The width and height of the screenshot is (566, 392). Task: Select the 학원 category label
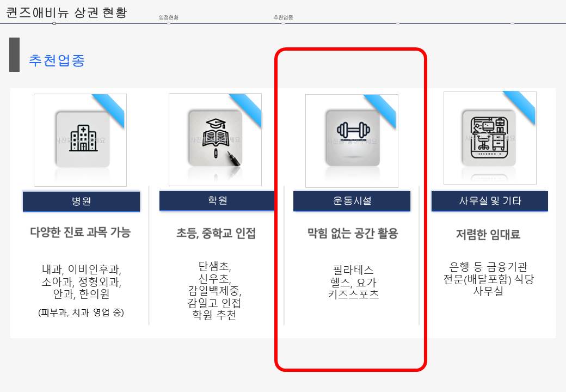point(217,201)
